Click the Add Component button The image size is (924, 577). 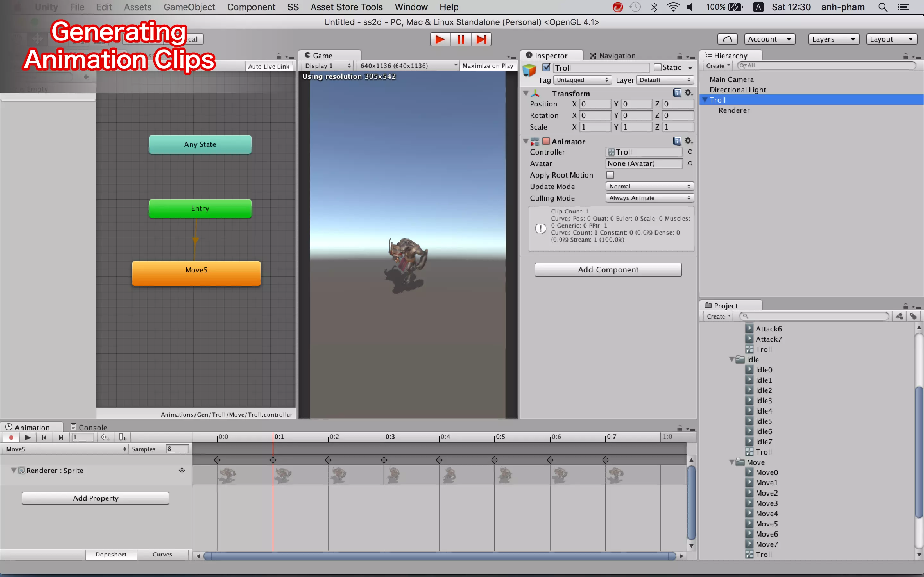click(x=608, y=269)
